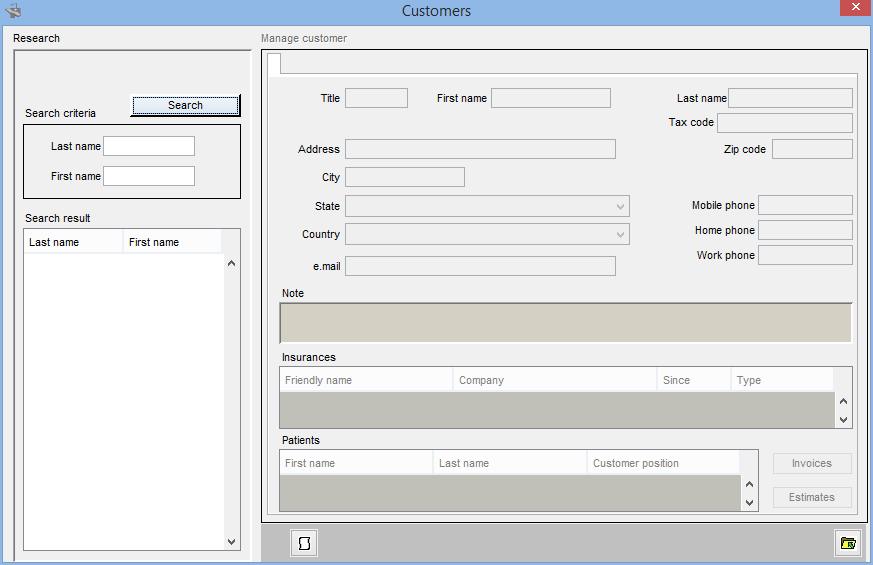Expand the State dropdown
The image size is (873, 565).
[x=620, y=206]
